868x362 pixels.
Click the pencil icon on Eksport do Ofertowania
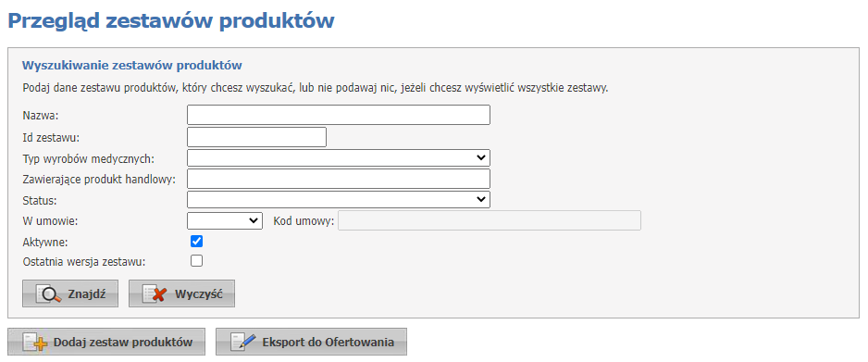coord(244,343)
